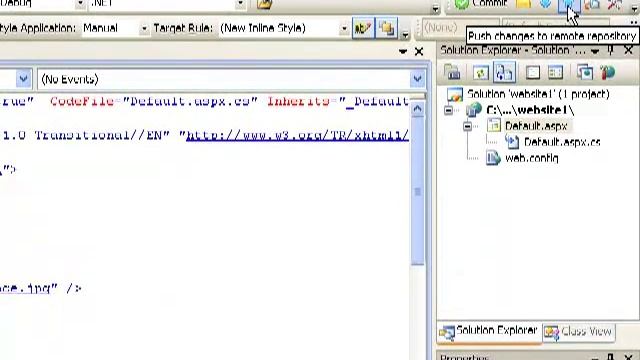Close the Solution Explorer panel

click(x=629, y=51)
